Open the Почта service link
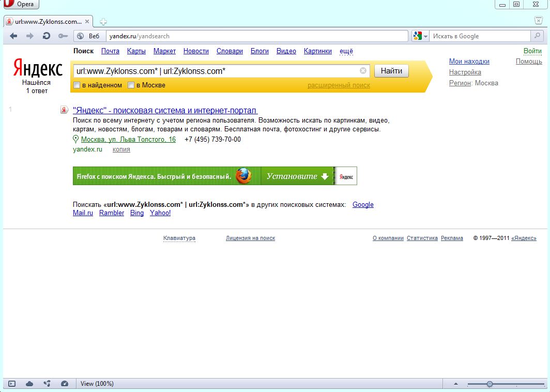Image resolution: width=550 pixels, height=392 pixels. point(110,51)
